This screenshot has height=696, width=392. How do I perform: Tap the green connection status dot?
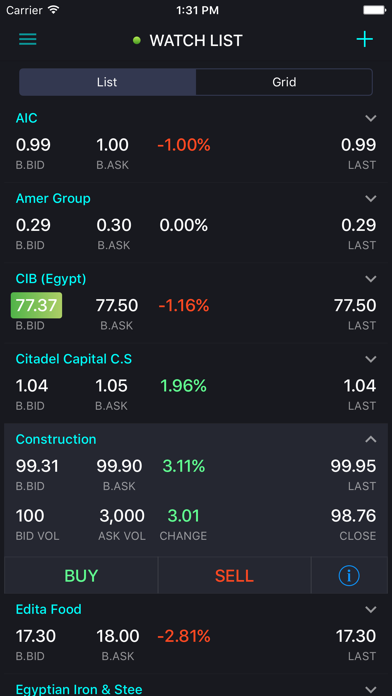coord(137,40)
